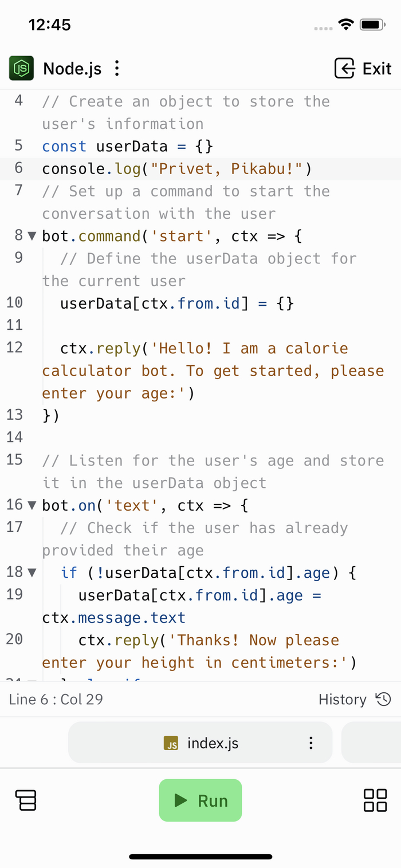Fold the if statement on line 18
401x868 pixels.
[x=32, y=573]
